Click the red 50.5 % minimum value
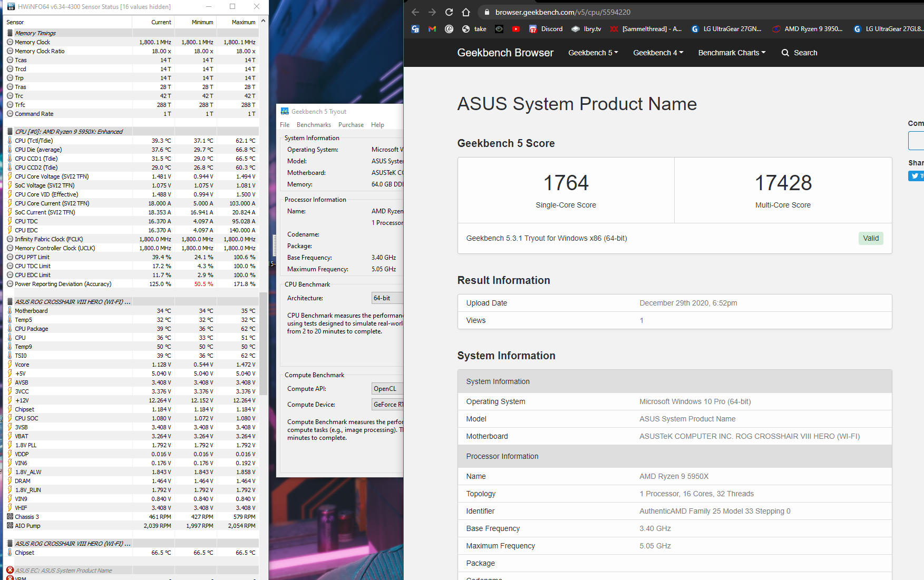The height and width of the screenshot is (580, 924). point(203,284)
